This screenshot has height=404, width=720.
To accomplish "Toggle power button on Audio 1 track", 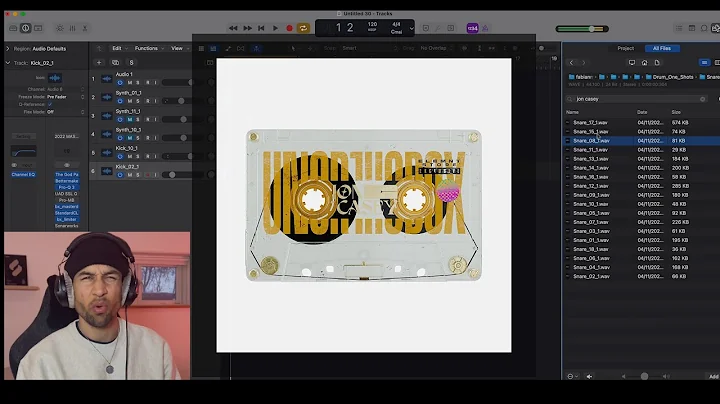I will click(x=120, y=83).
